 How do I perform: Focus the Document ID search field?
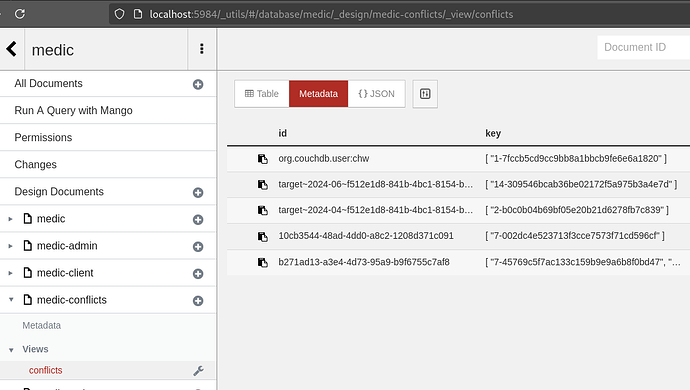click(643, 47)
